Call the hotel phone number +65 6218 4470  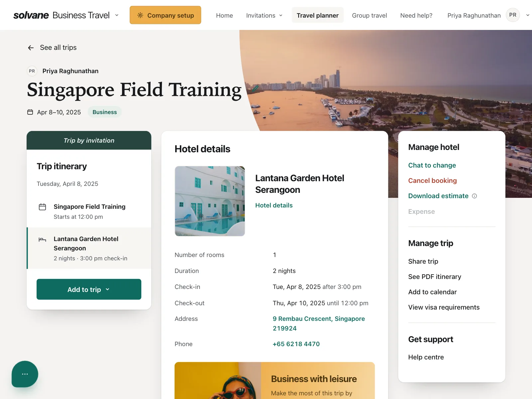(296, 344)
